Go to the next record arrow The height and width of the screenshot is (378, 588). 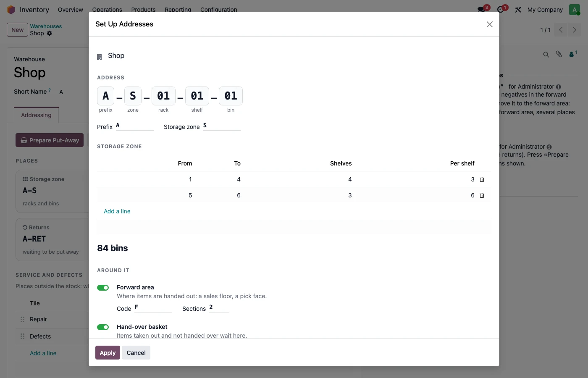click(575, 30)
